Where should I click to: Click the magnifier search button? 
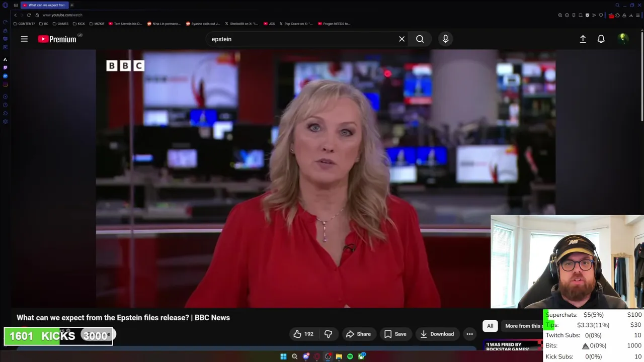pyautogui.click(x=420, y=39)
